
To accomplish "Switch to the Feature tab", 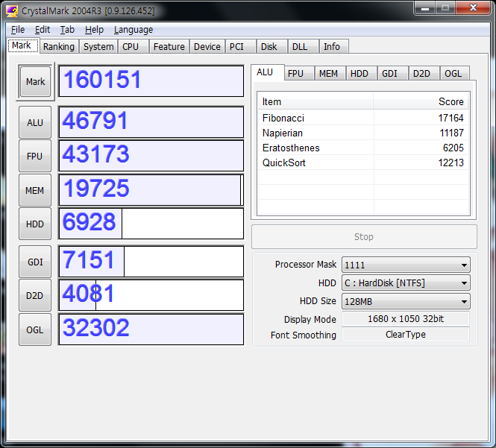I will pos(169,46).
